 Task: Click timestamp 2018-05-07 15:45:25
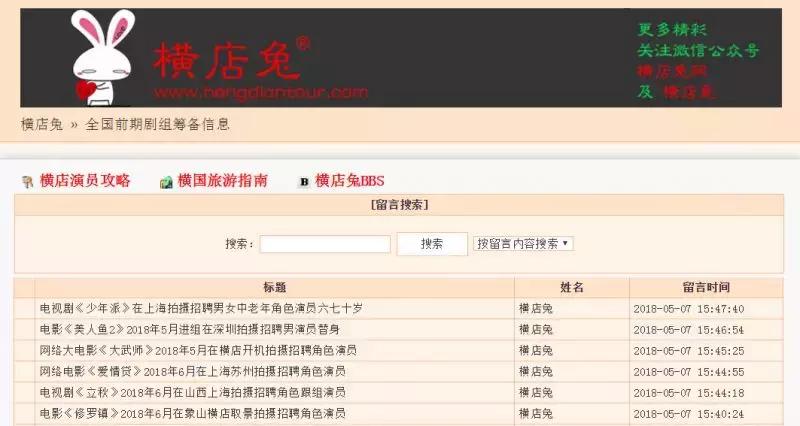pyautogui.click(x=689, y=351)
